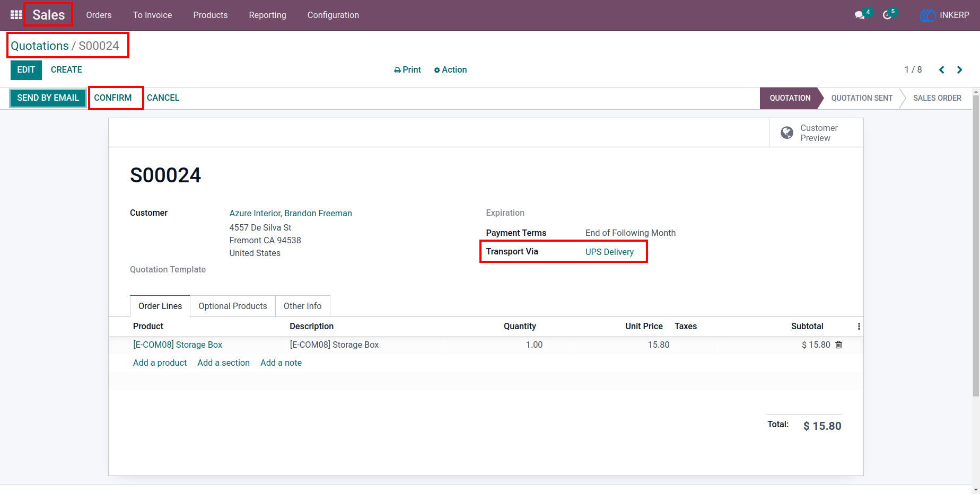Click Add a product
This screenshot has width=980, height=494.
[160, 363]
